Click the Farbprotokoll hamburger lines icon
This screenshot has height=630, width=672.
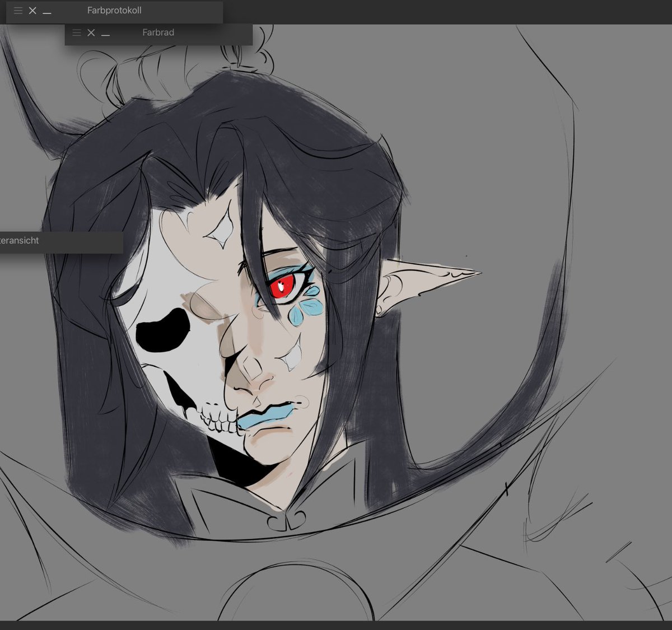coord(18,10)
